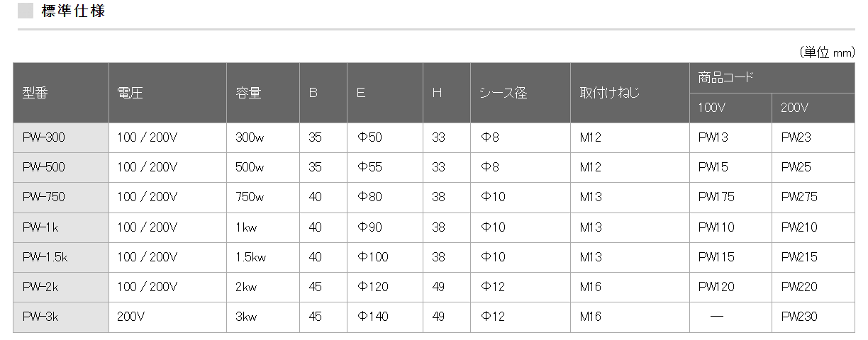Click the シース径 column header
868x340 pixels.
click(x=503, y=93)
